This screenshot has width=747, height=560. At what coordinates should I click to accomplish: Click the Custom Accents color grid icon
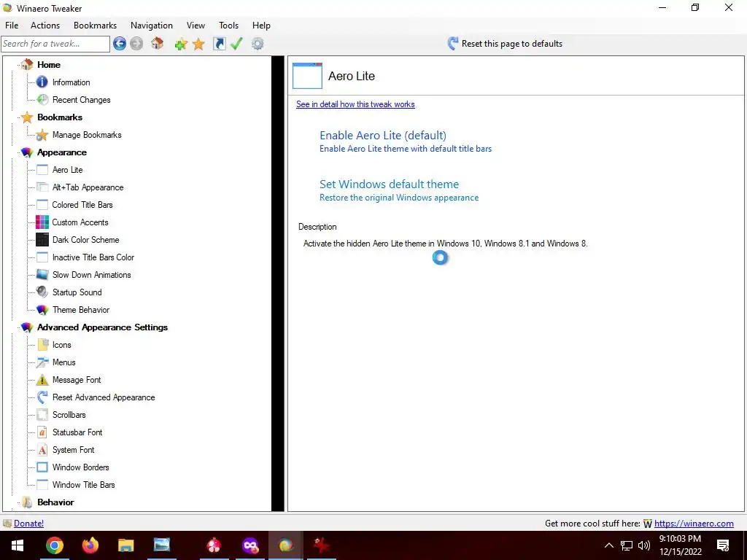(x=42, y=222)
